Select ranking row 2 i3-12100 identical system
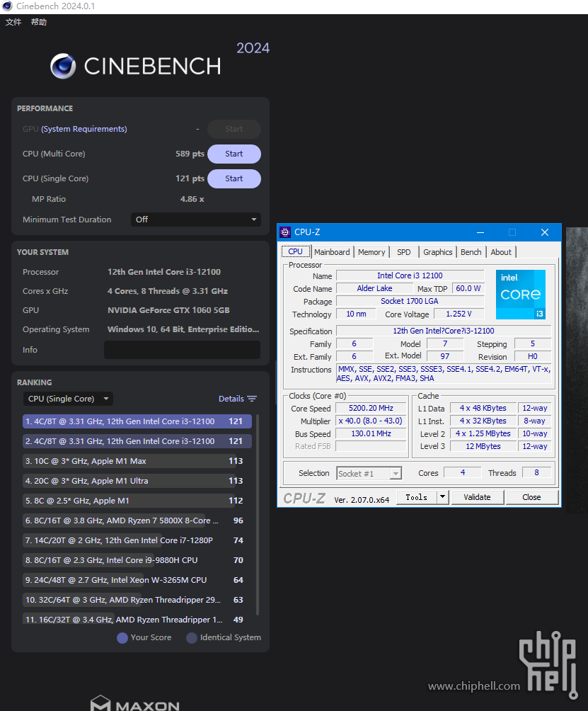 click(137, 441)
